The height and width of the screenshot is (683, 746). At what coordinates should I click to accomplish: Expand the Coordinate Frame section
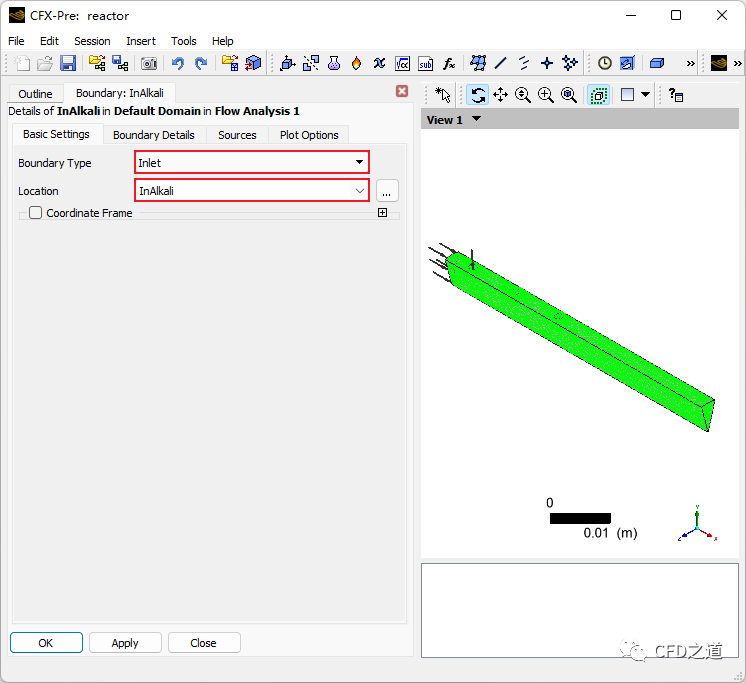[382, 213]
